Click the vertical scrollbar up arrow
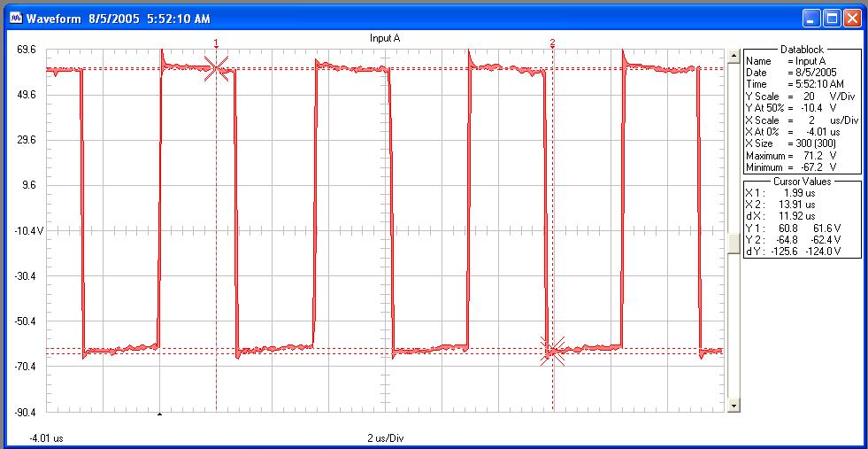The width and height of the screenshot is (868, 449). [733, 55]
